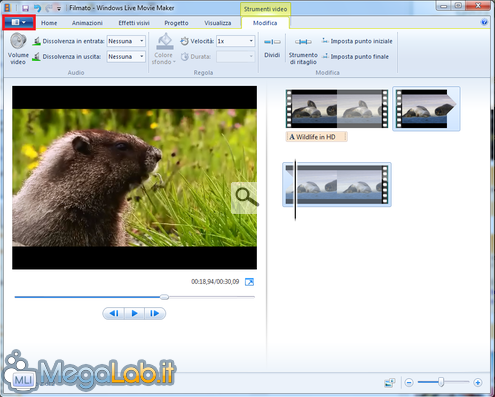Image resolution: width=495 pixels, height=397 pixels.
Task: Click the preview video image
Action: coord(134,178)
